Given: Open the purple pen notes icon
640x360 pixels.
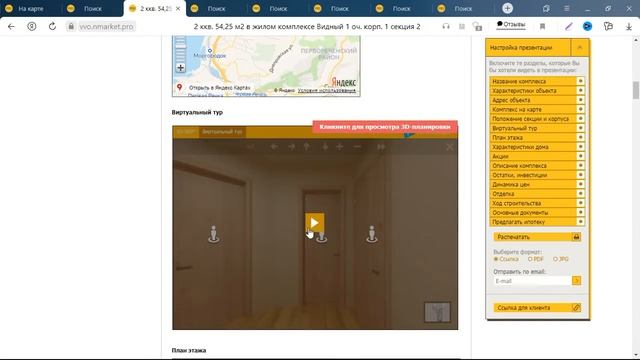Looking at the screenshot, I should (x=569, y=27).
